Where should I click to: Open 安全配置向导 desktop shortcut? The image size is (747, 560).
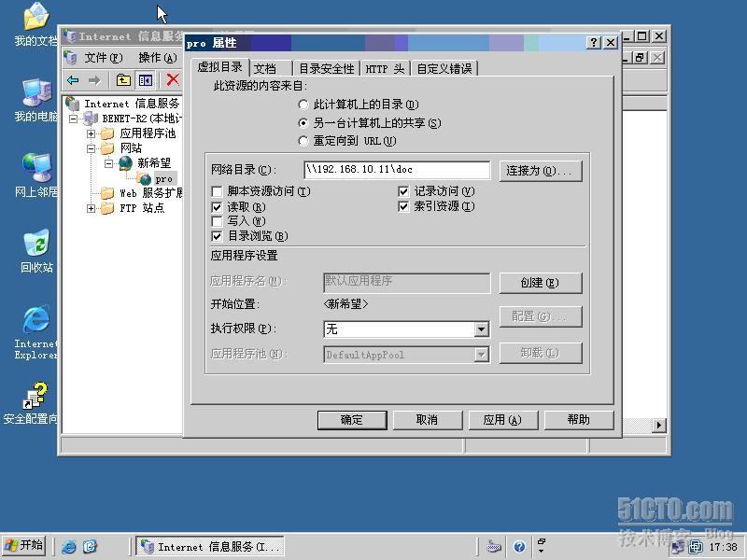coord(32,403)
